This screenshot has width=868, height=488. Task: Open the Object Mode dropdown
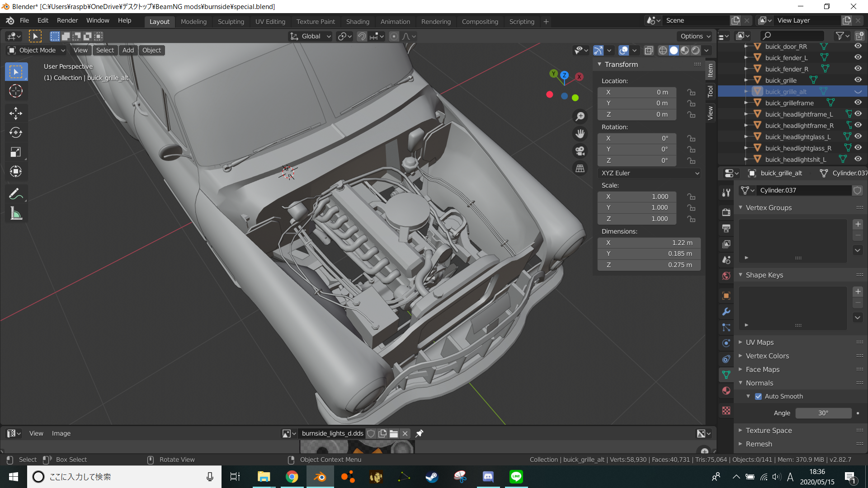point(37,50)
